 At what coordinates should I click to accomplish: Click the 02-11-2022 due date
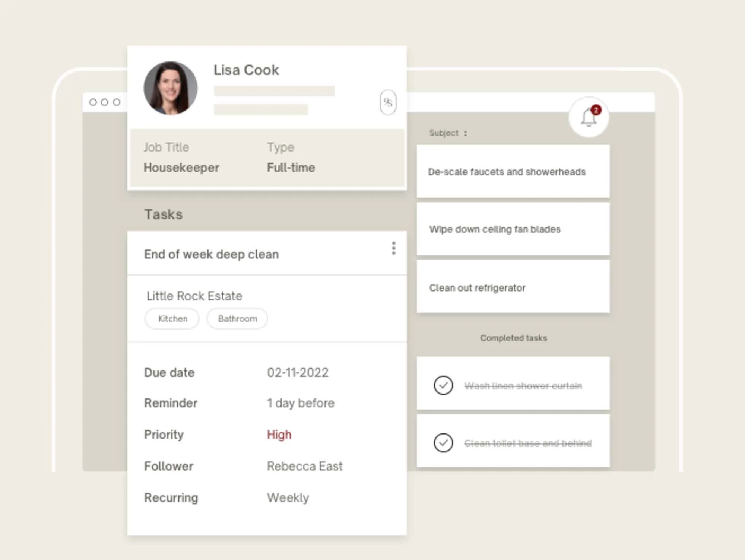(298, 373)
